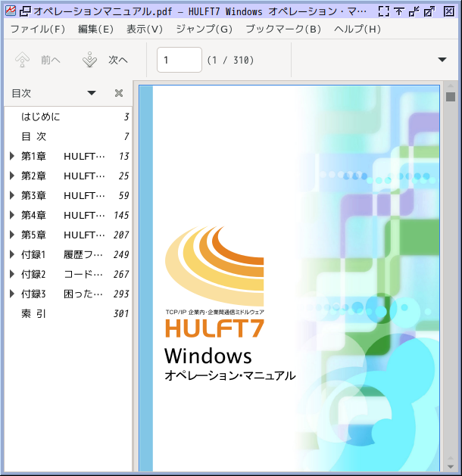Toggle fullscreen with the bracket icon in title bar
Screen dimensions: 462x476
[384, 11]
